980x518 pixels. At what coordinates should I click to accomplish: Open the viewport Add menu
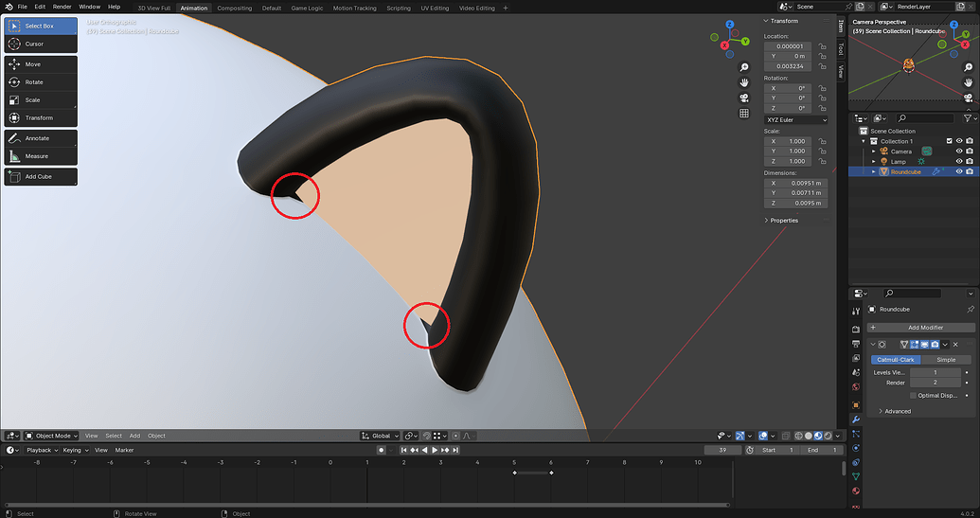(x=134, y=436)
